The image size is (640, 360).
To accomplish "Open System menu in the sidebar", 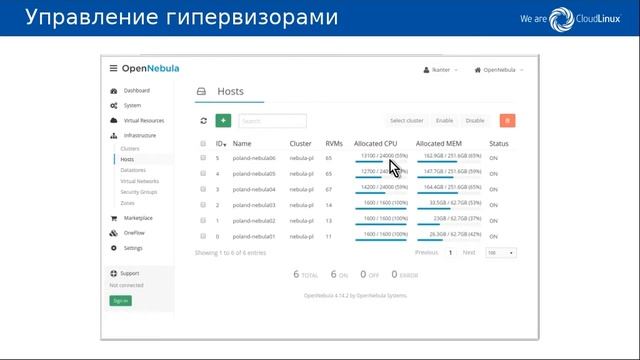I will click(132, 106).
